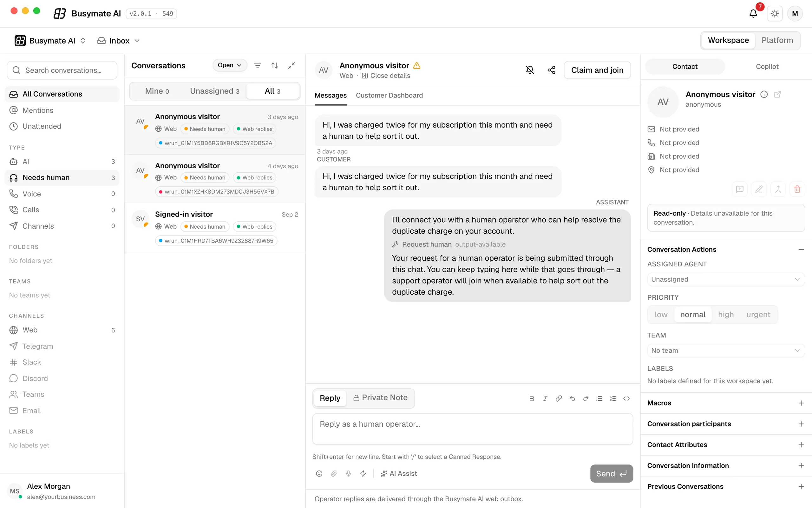Image resolution: width=812 pixels, height=508 pixels.
Task: Click the lightning quick action icon
Action: pyautogui.click(x=363, y=473)
